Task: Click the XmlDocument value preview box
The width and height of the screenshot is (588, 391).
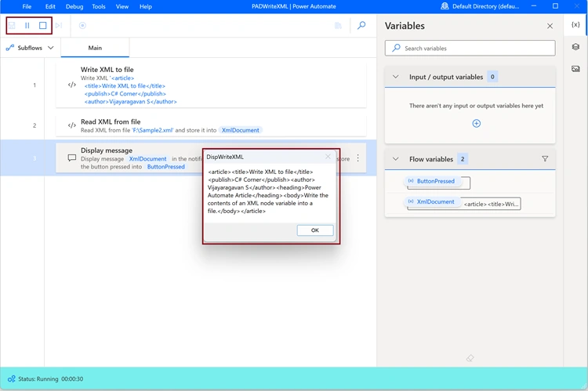Action: pos(491,204)
